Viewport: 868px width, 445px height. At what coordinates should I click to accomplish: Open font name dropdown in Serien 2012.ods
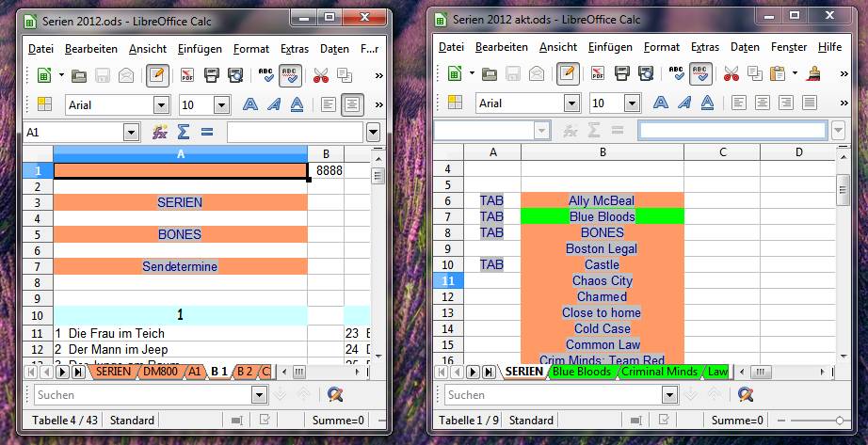[161, 105]
